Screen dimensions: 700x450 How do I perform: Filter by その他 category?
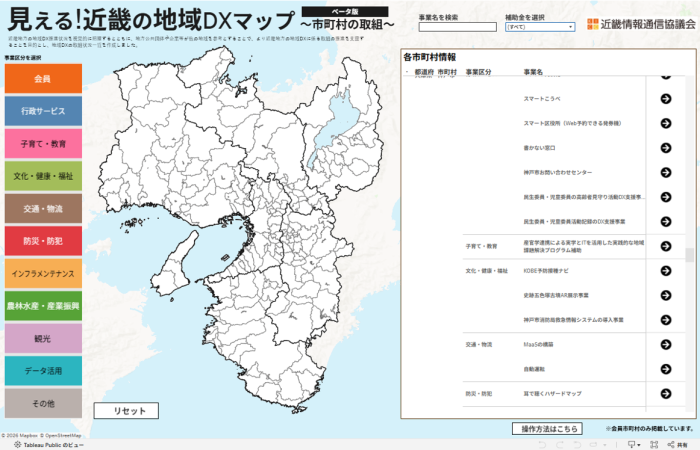click(43, 403)
